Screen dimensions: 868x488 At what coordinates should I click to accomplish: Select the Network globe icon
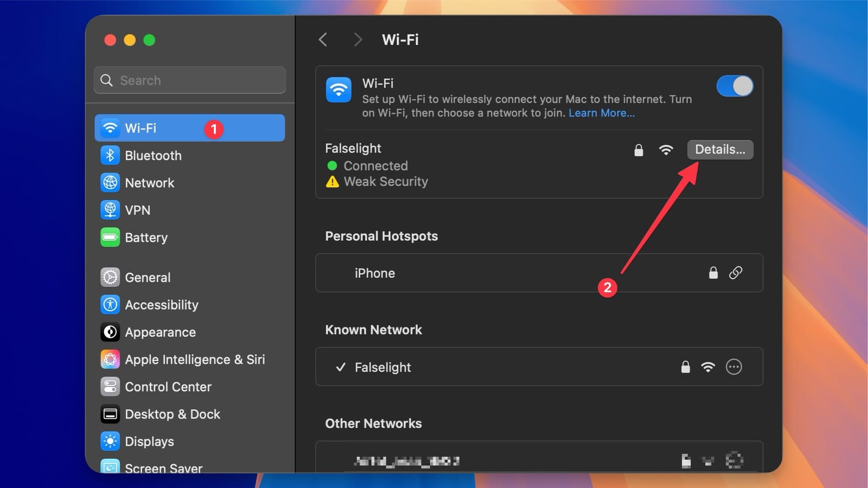[x=110, y=183]
